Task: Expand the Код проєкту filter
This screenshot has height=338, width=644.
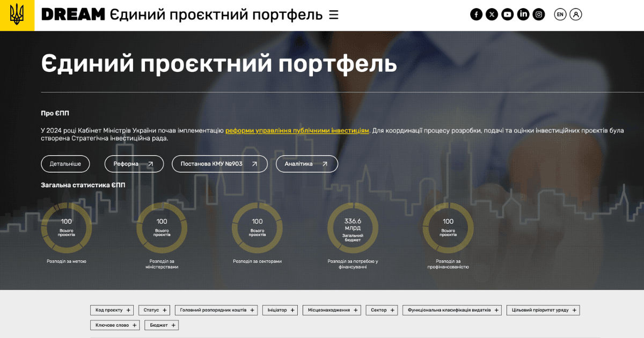Action: tap(112, 310)
